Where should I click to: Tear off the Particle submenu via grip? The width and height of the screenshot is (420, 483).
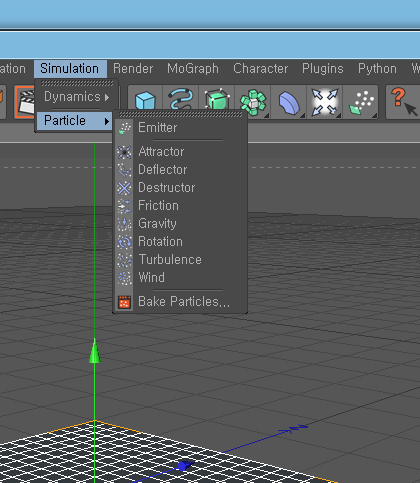pyautogui.click(x=181, y=114)
